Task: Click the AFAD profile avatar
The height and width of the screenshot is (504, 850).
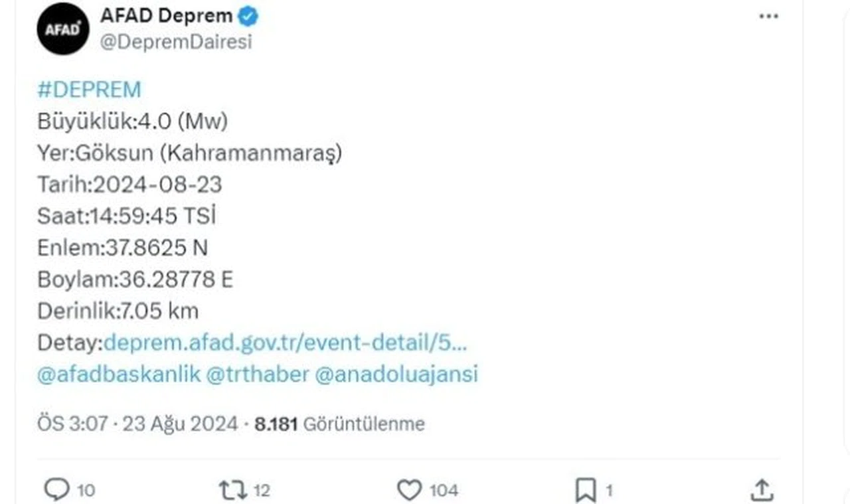Action: 63,29
